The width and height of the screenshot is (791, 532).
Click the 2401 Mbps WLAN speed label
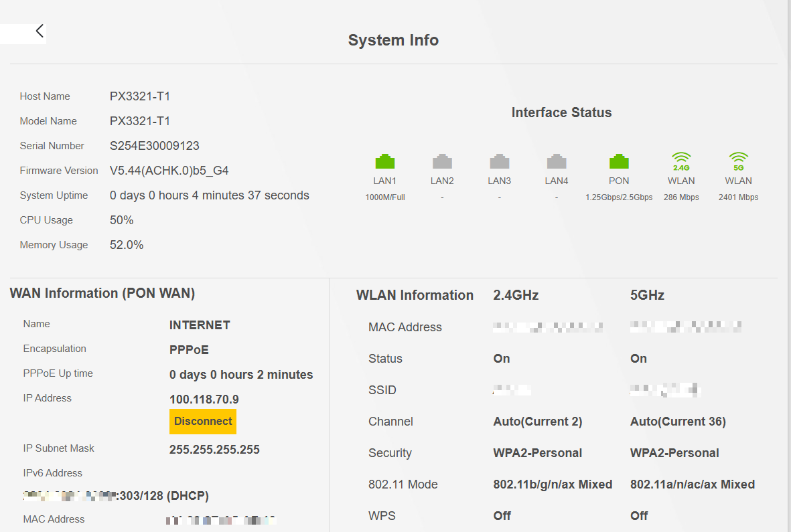coord(738,197)
